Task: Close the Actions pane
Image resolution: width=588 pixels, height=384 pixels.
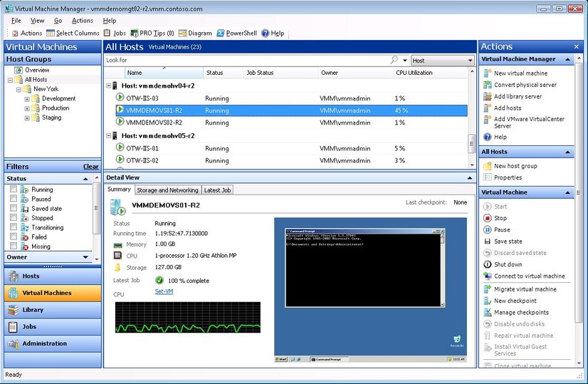Action: 577,46
